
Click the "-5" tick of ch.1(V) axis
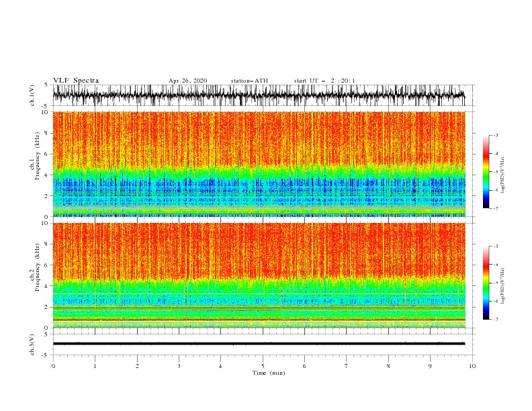[x=46, y=106]
